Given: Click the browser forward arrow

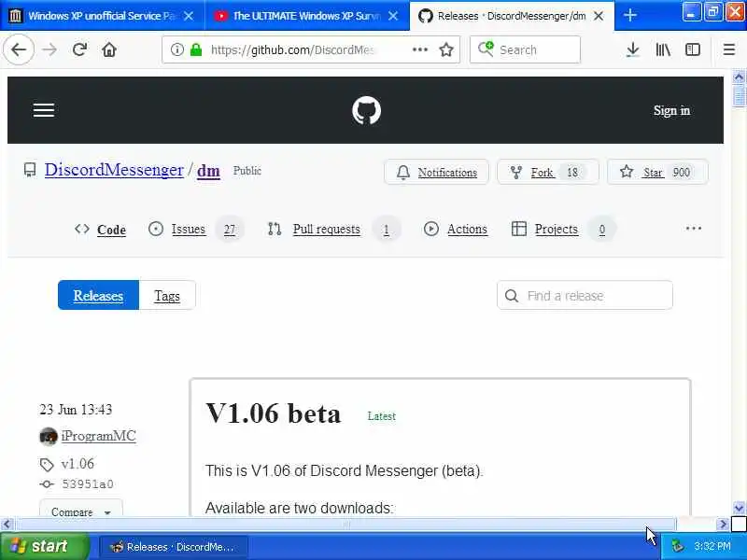Looking at the screenshot, I should (49, 49).
